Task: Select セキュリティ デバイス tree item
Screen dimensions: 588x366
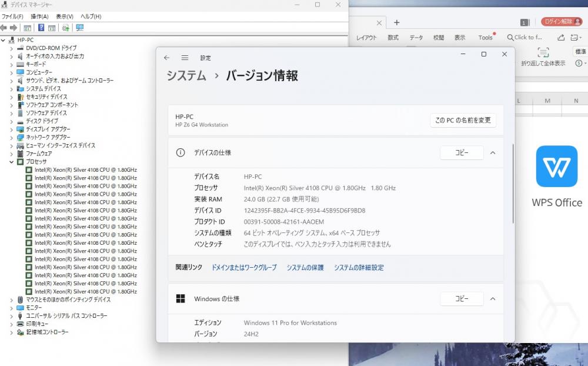Action: pos(46,97)
